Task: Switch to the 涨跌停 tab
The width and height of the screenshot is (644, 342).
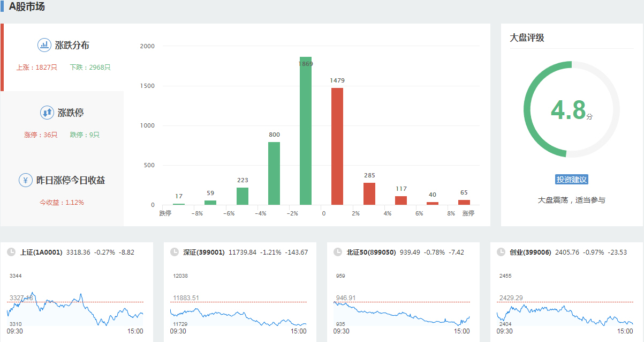Action: coord(71,113)
